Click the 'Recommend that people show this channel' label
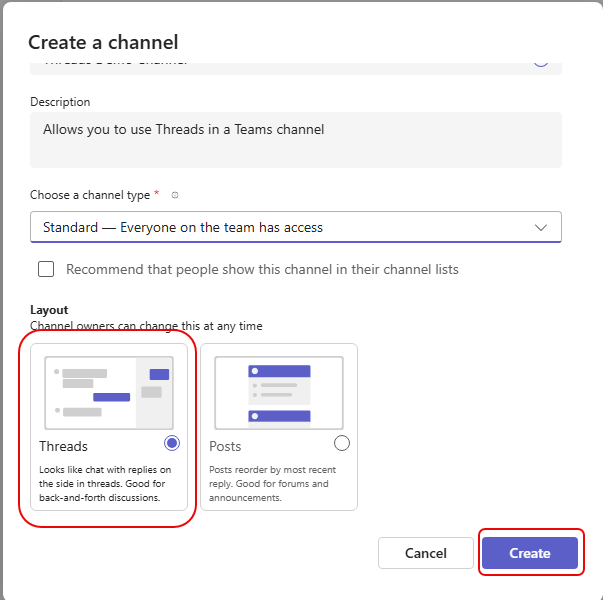 click(262, 269)
